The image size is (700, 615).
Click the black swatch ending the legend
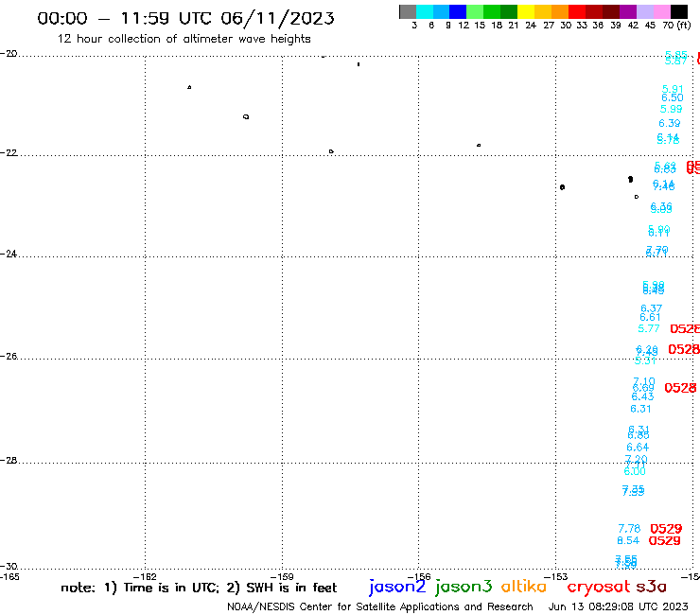click(x=678, y=11)
